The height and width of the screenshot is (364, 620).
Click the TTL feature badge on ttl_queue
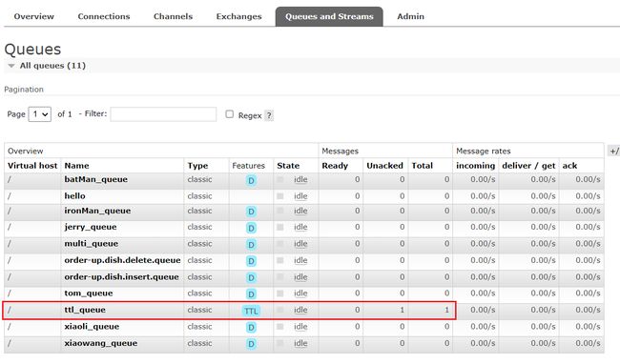(251, 311)
